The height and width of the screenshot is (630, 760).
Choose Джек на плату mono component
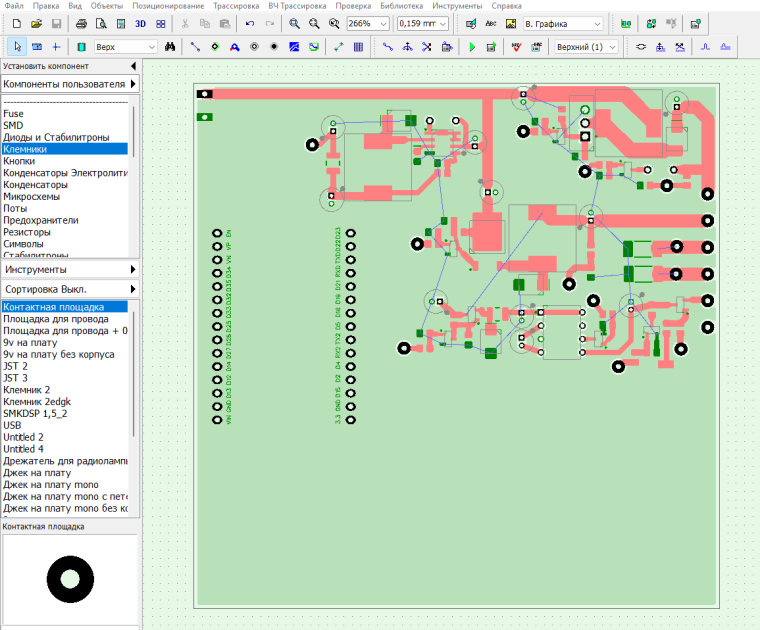pyautogui.click(x=65, y=485)
